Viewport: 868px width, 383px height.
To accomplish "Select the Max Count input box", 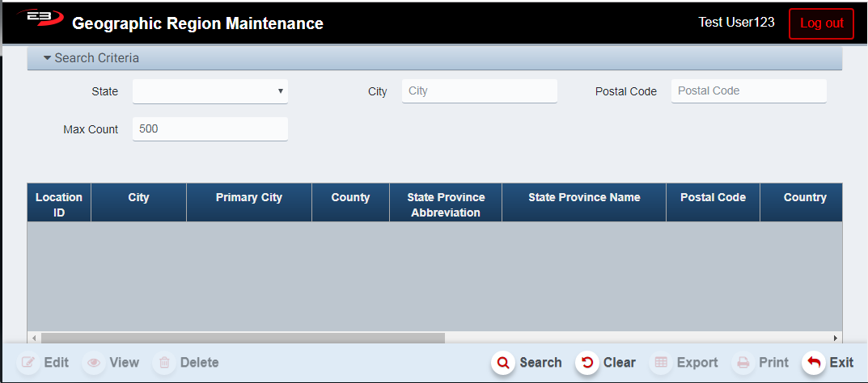I will [210, 128].
